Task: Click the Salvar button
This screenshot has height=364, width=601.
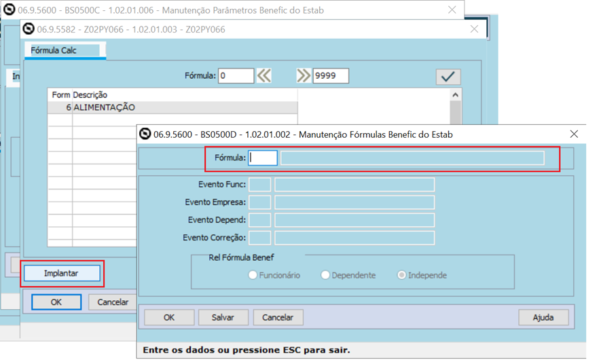Action: (x=223, y=317)
